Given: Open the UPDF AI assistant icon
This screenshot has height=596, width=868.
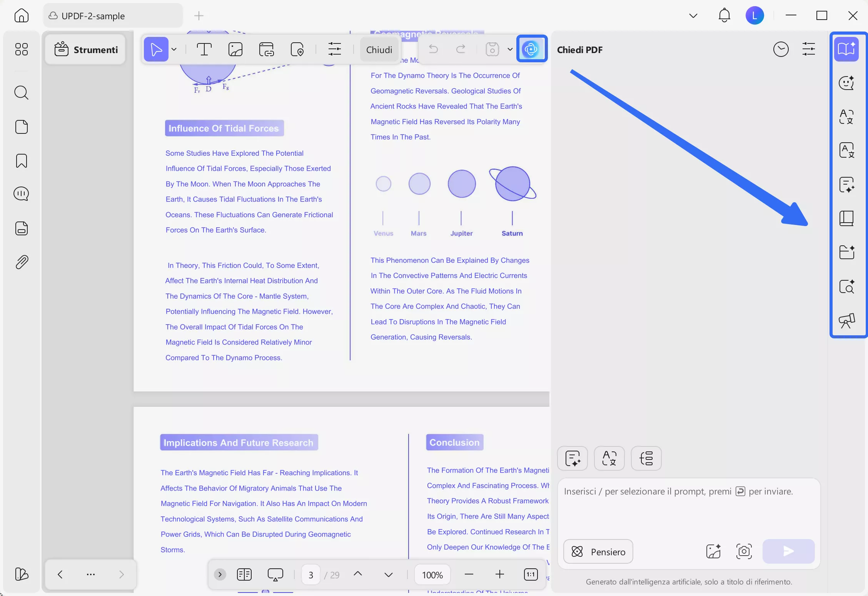Looking at the screenshot, I should (x=531, y=49).
